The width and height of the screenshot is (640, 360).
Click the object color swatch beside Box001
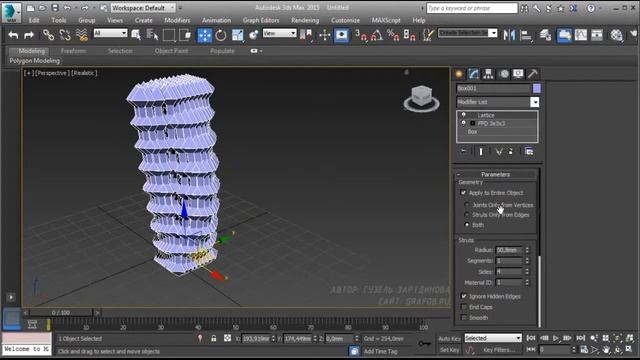click(x=537, y=88)
